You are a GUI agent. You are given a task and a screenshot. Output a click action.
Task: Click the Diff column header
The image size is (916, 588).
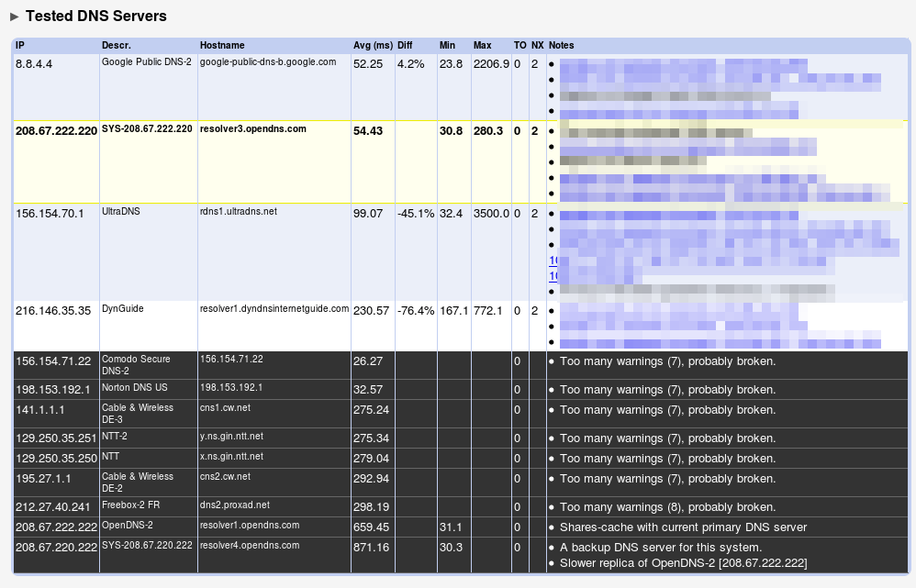[405, 45]
